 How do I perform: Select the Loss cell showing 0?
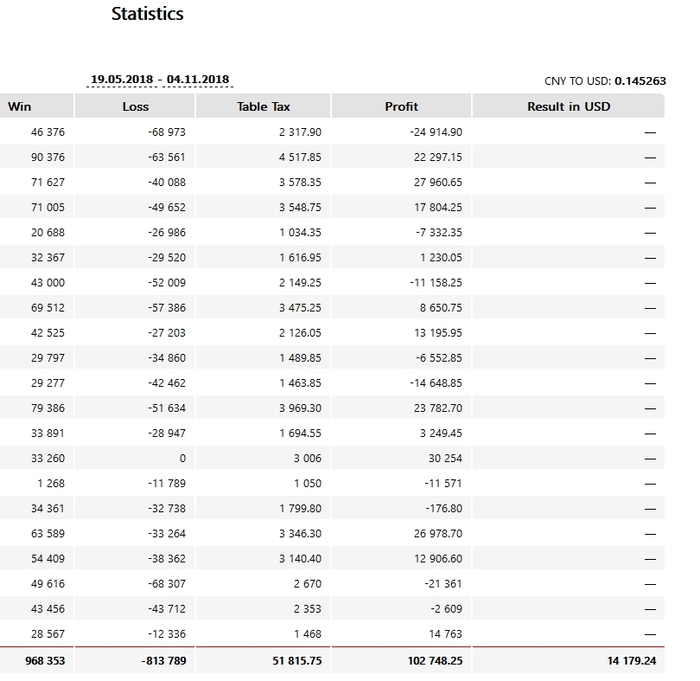click(x=182, y=458)
